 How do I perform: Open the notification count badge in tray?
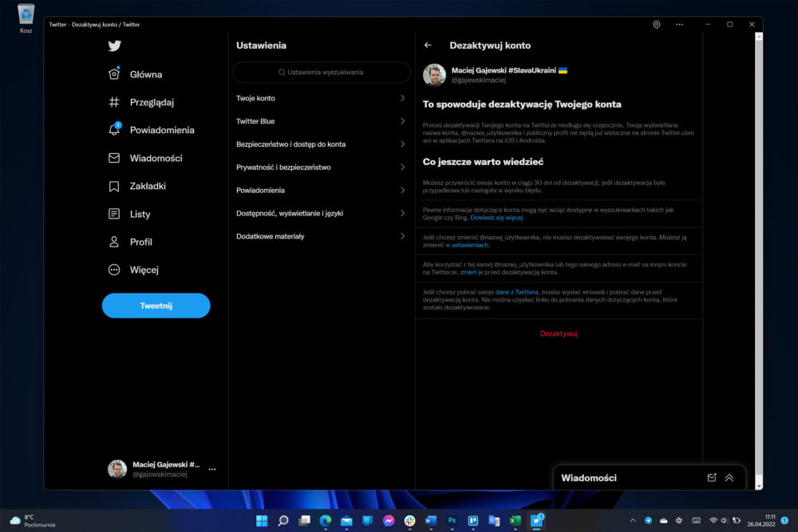click(784, 520)
